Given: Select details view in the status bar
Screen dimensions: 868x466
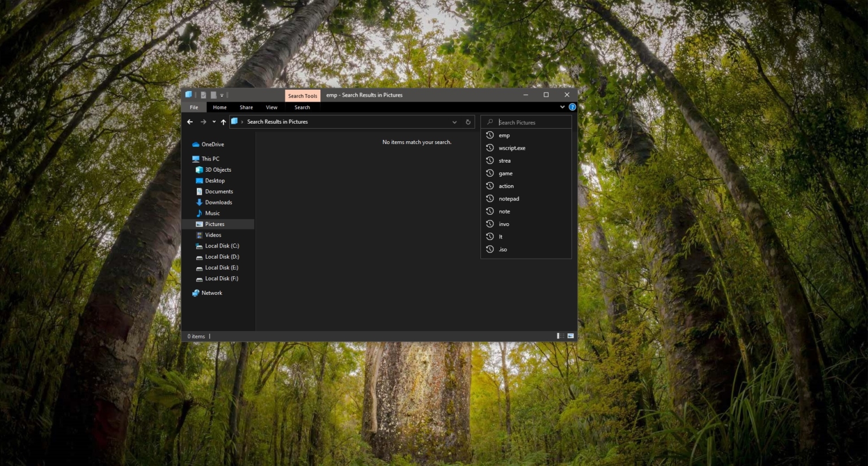Looking at the screenshot, I should point(559,336).
